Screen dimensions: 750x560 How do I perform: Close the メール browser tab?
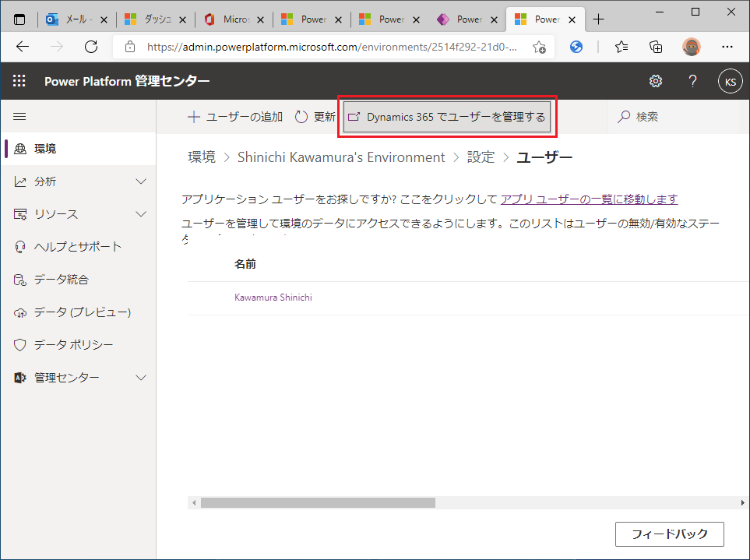pyautogui.click(x=104, y=19)
